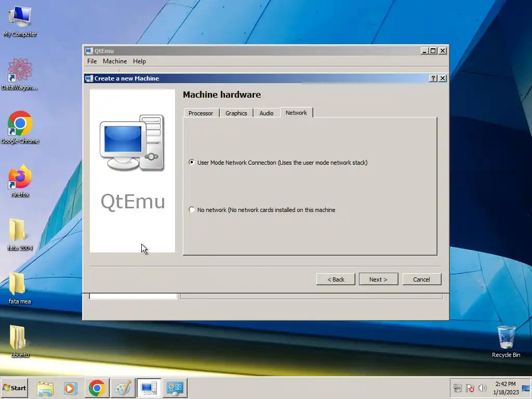Click the Machine hardware heading

pos(222,95)
